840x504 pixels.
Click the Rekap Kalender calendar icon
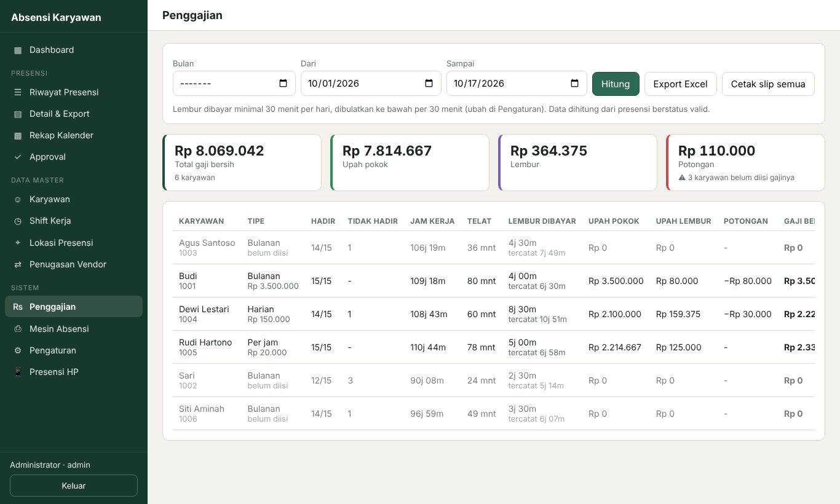click(18, 135)
